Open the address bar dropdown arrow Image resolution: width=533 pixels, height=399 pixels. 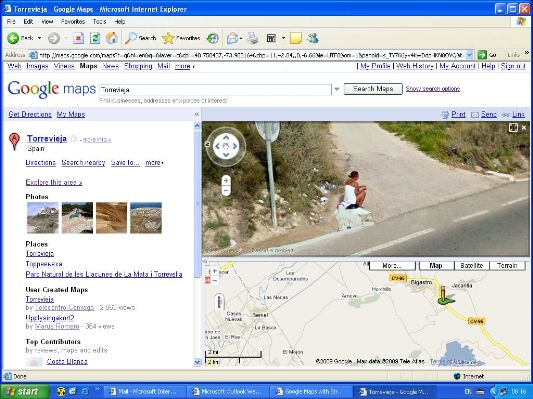tap(469, 55)
